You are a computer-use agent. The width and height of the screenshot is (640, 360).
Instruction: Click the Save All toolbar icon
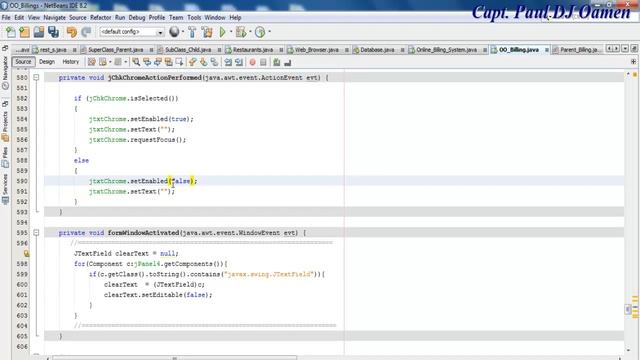53,32
